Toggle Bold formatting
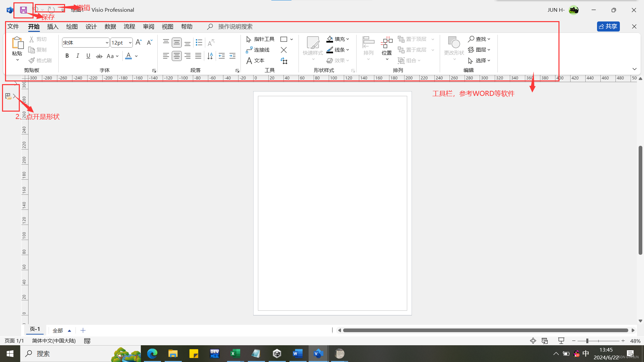This screenshot has height=362, width=644. pyautogui.click(x=67, y=56)
